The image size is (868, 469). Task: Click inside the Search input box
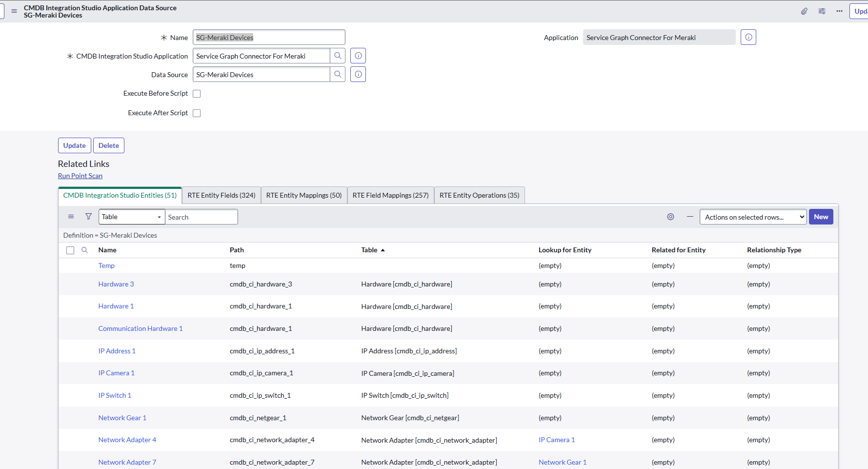201,216
